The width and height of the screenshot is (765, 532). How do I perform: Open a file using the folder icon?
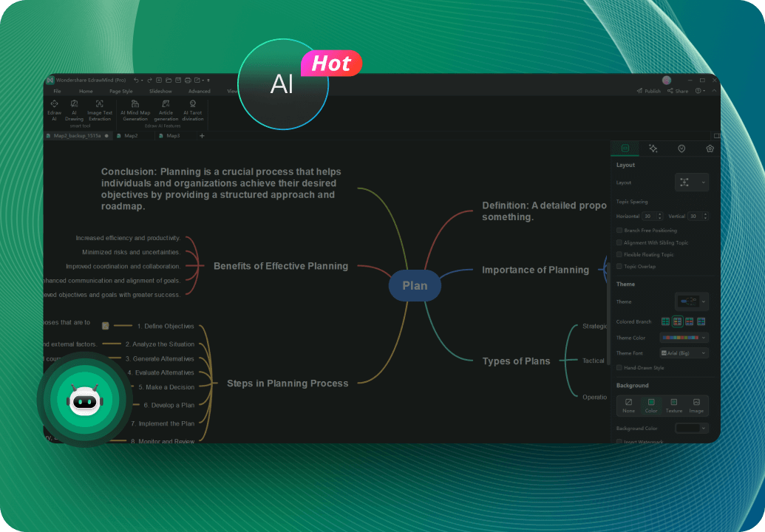pos(169,80)
